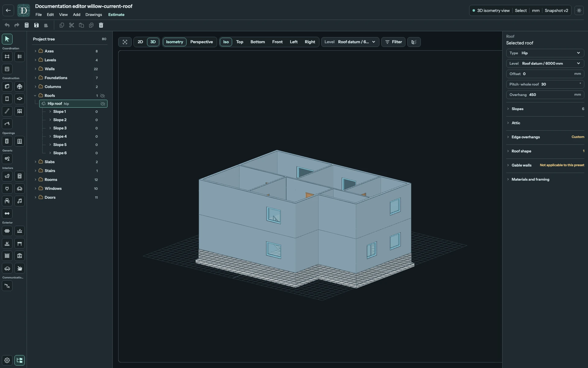Select the column construction tool
Viewport: 588px width, 368px height.
coord(7,99)
